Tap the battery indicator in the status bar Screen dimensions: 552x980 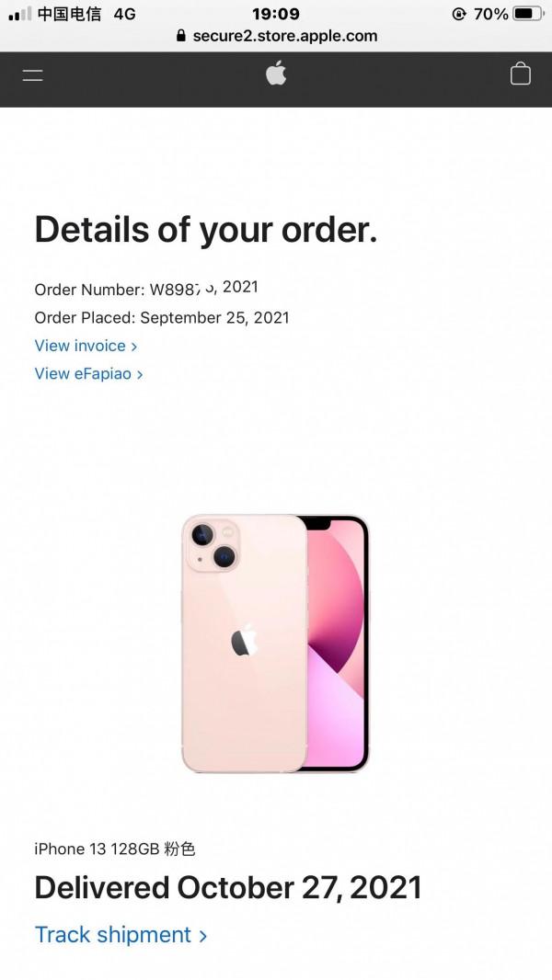coord(529,13)
